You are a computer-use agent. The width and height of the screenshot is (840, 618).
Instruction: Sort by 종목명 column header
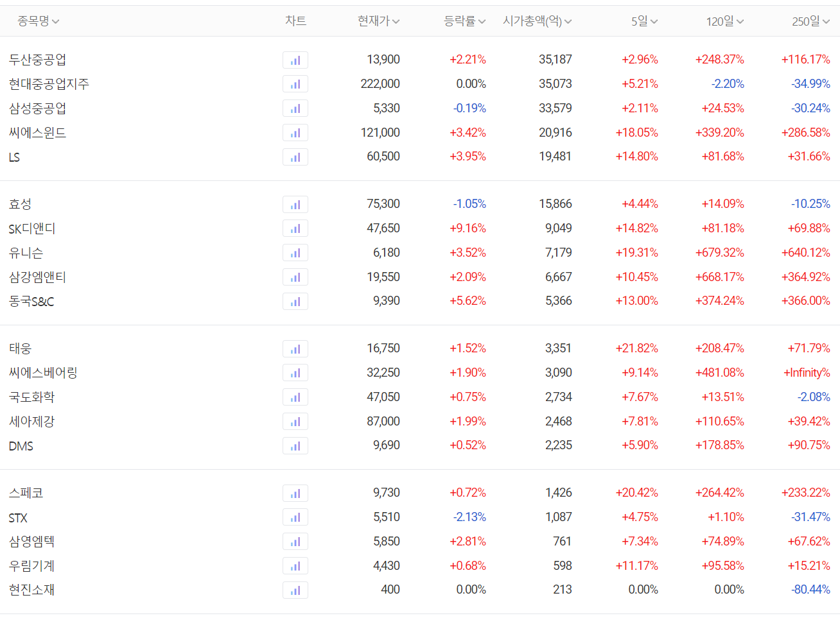39,21
